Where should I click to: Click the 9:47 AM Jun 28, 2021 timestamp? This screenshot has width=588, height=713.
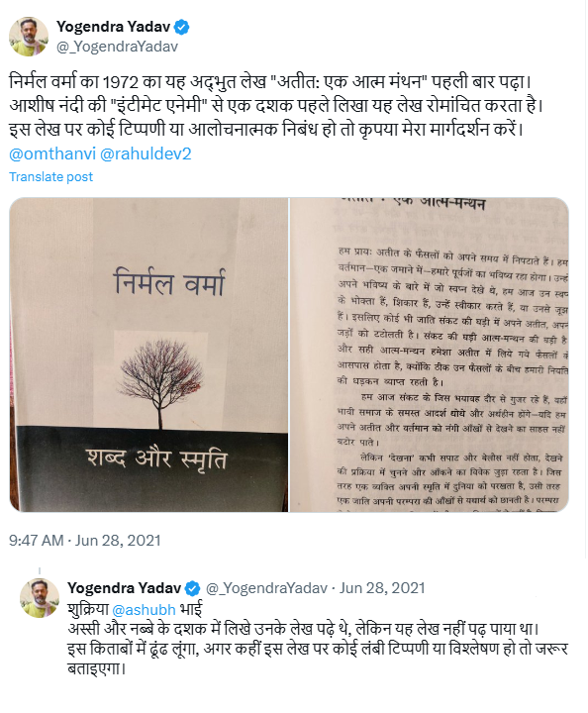[85, 541]
